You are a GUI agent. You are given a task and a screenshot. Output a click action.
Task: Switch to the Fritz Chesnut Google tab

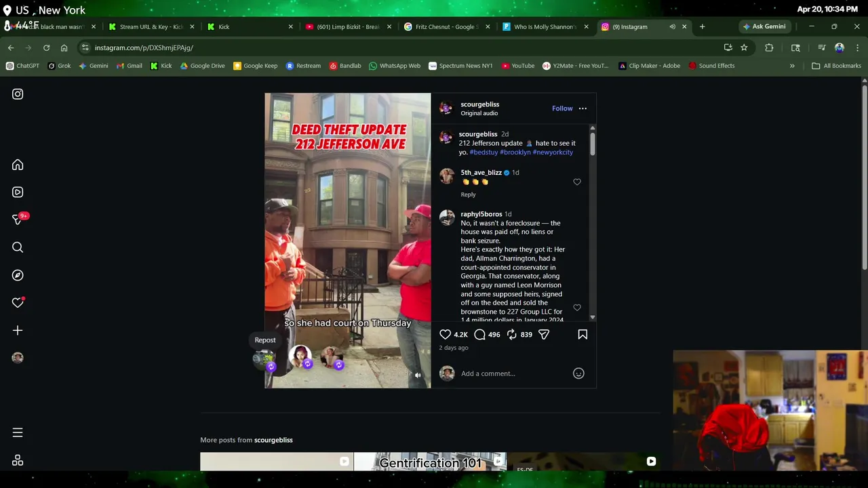pos(446,26)
